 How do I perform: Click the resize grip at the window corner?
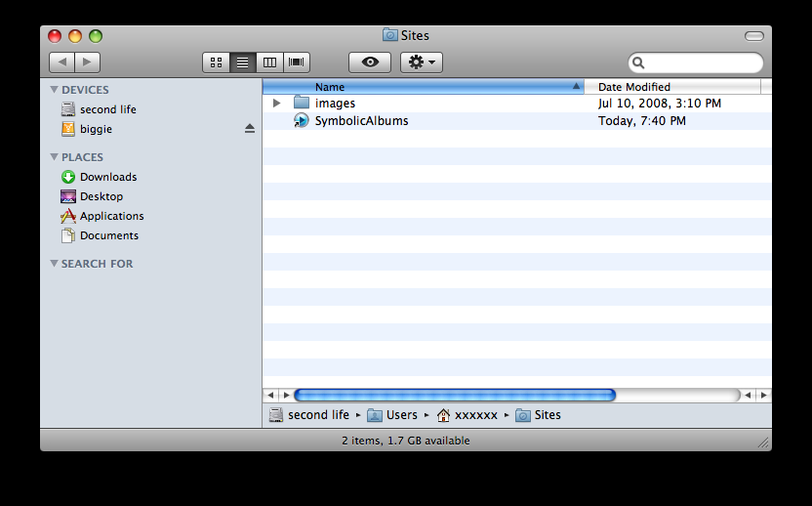[x=764, y=443]
